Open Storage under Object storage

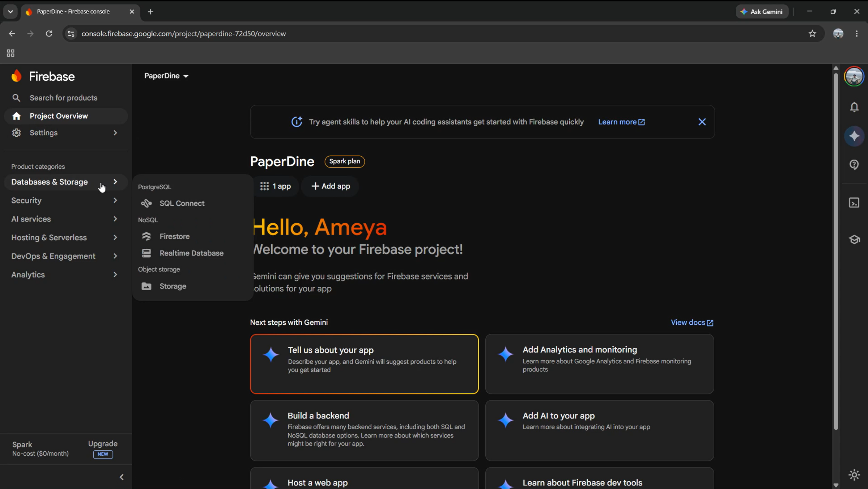pos(173,286)
